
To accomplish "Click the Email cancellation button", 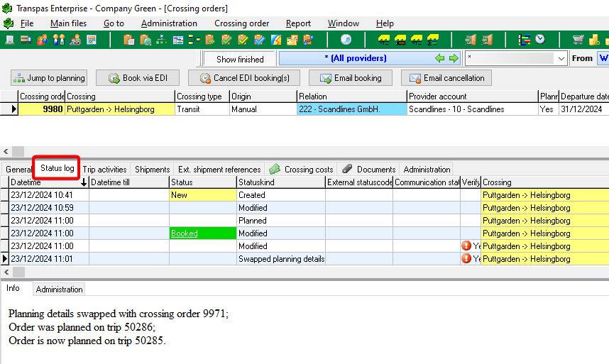I will pyautogui.click(x=446, y=78).
